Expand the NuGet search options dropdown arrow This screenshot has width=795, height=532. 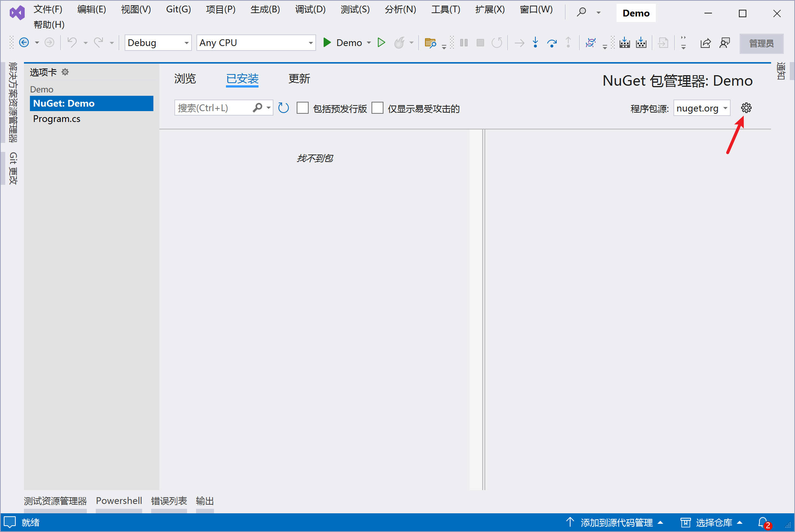(x=269, y=108)
